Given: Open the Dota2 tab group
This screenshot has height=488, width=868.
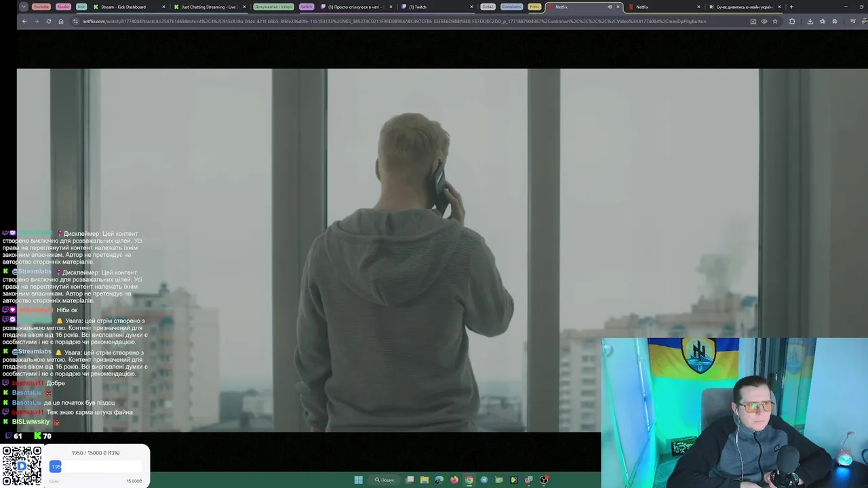Looking at the screenshot, I should tap(488, 7).
